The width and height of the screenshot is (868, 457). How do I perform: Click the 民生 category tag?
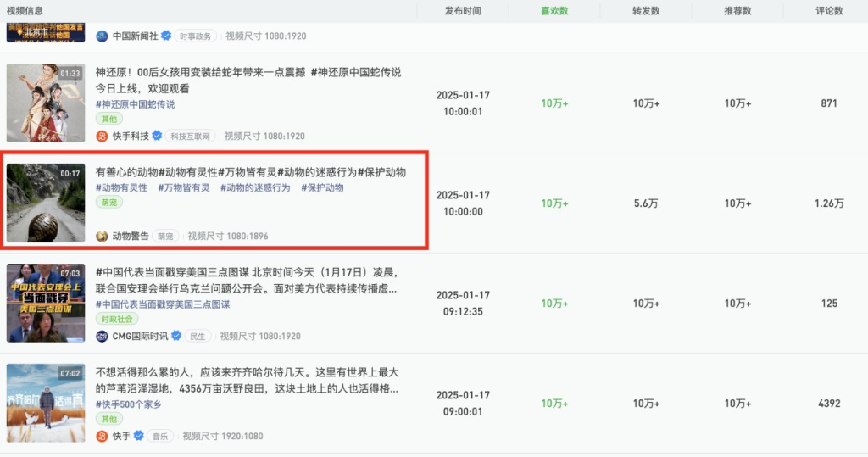[198, 337]
